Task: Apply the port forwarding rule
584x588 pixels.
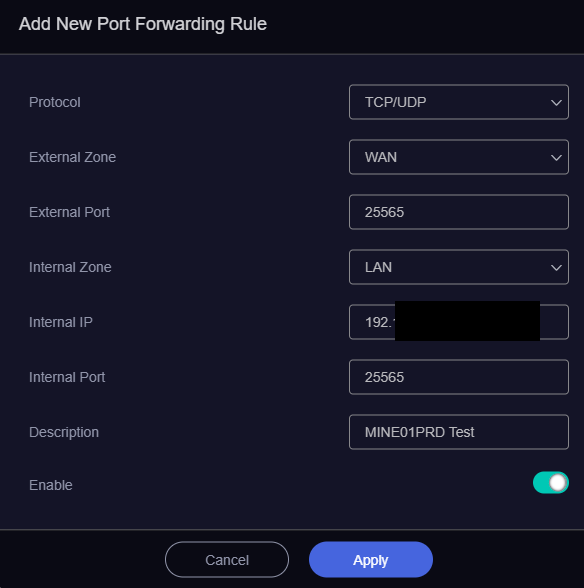Action: click(x=371, y=560)
